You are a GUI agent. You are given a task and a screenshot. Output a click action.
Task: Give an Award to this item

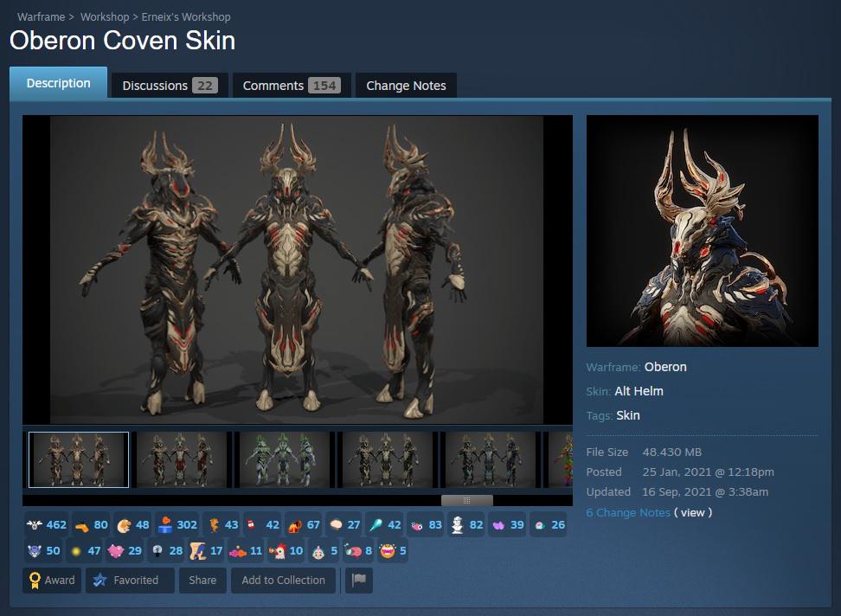(x=52, y=580)
